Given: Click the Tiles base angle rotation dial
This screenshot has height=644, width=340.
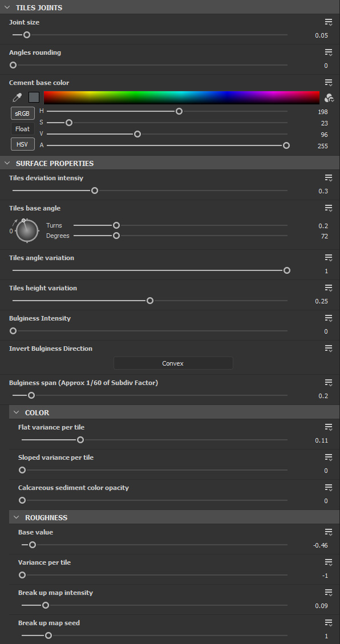Looking at the screenshot, I should [27, 231].
